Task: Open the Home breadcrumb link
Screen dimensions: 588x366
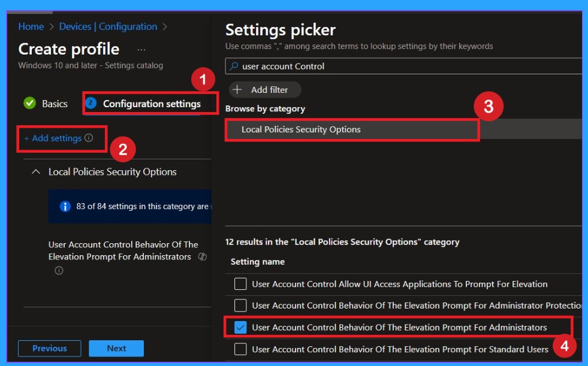Action: [30, 26]
